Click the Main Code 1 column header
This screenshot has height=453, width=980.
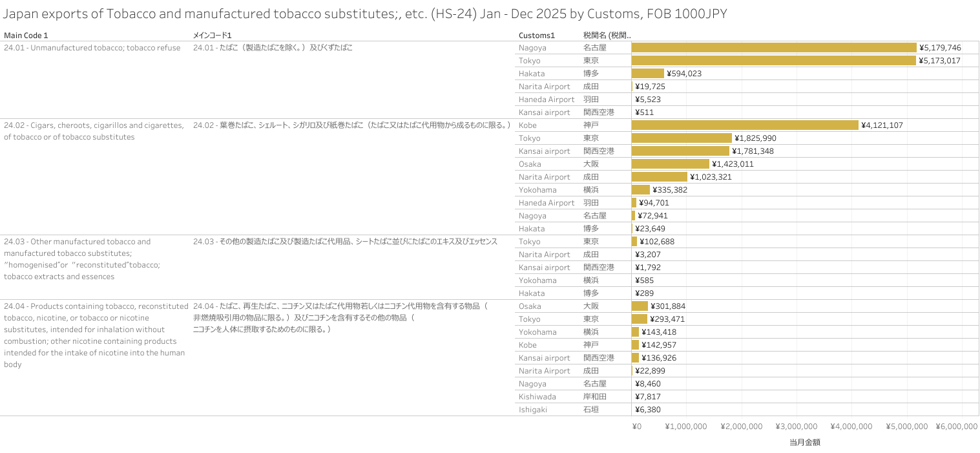point(26,36)
